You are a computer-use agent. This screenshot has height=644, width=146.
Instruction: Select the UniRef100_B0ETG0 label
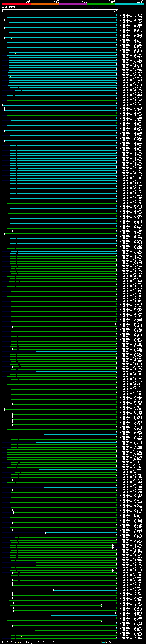131,638
